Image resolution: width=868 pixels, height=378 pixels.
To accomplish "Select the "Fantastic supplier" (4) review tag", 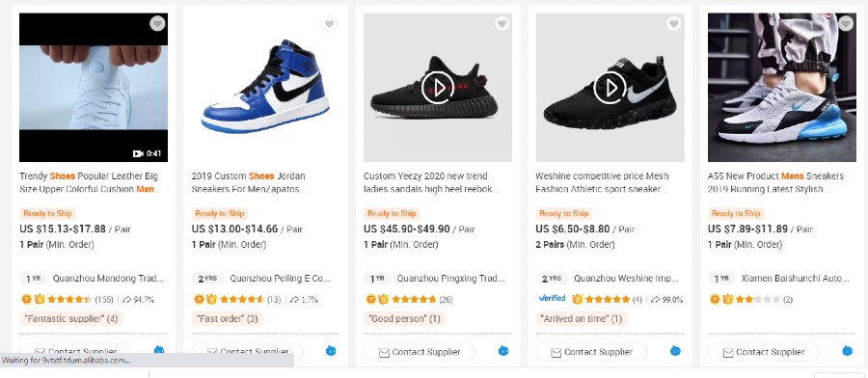I will (71, 319).
